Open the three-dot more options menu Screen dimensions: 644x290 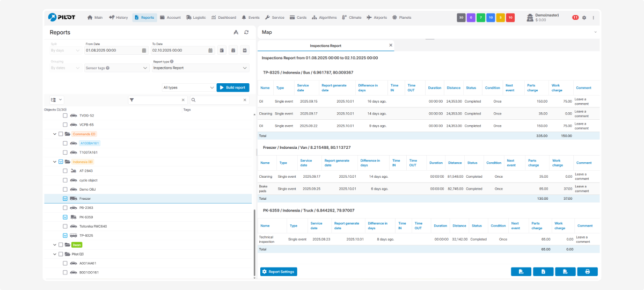594,18
